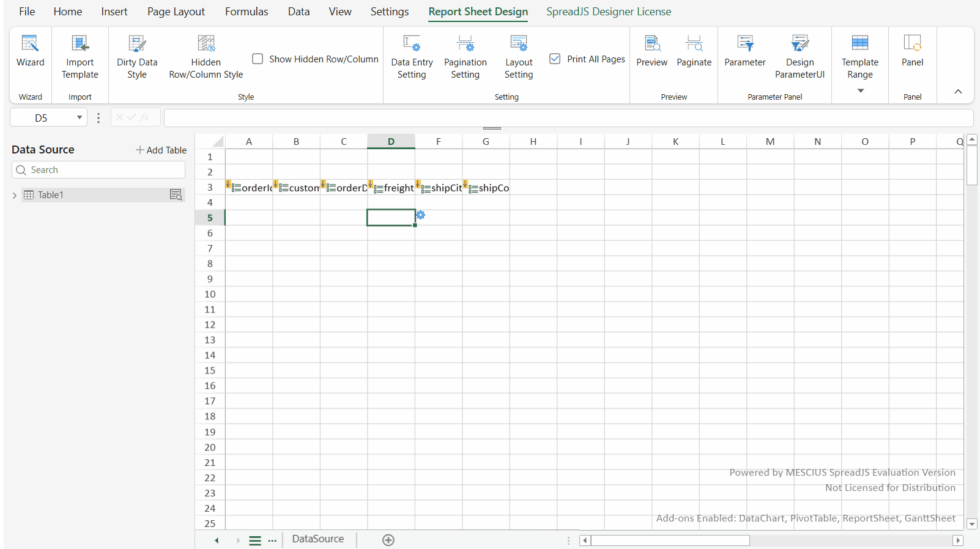Image resolution: width=980 pixels, height=549 pixels.
Task: Open the Page Layout tab
Action: [176, 12]
